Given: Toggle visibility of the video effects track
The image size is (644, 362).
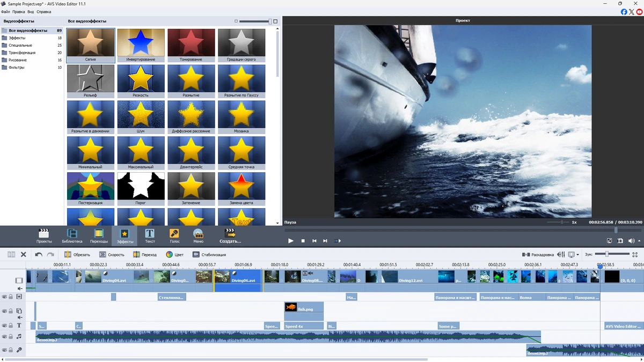Looking at the screenshot, I should coord(4,297).
